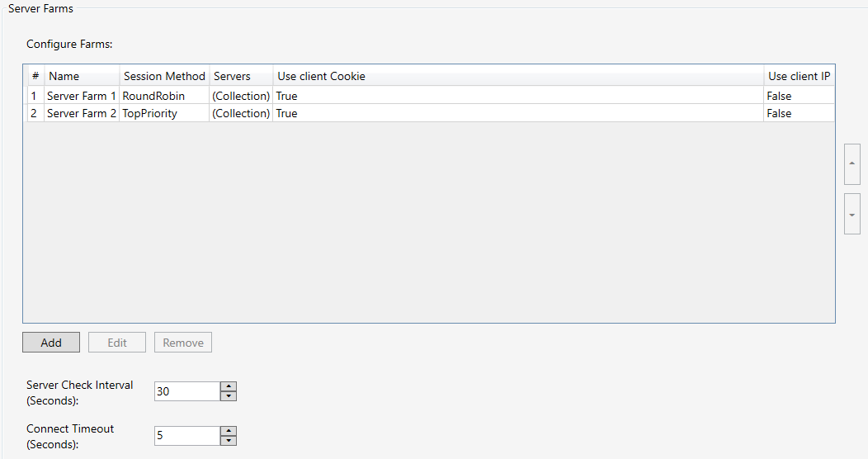868x459 pixels.
Task: Increase Connect Timeout value
Action: [229, 431]
